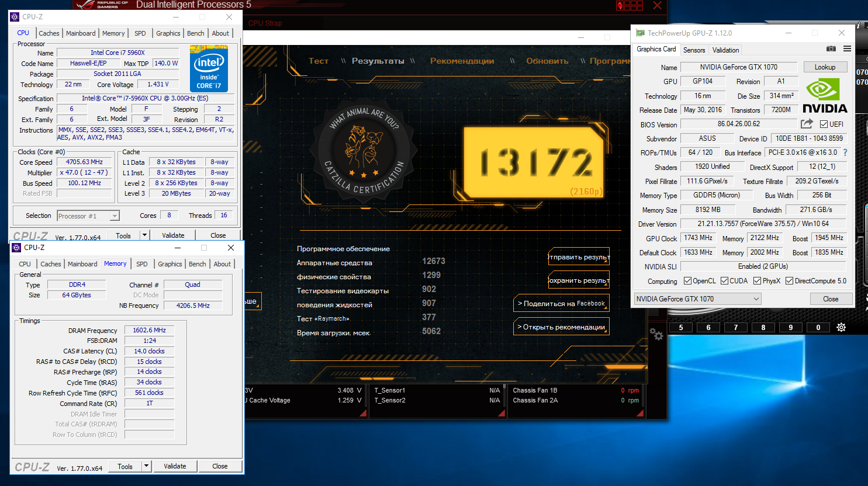Open the GPU selection dropdown in GPU-Z

click(697, 298)
